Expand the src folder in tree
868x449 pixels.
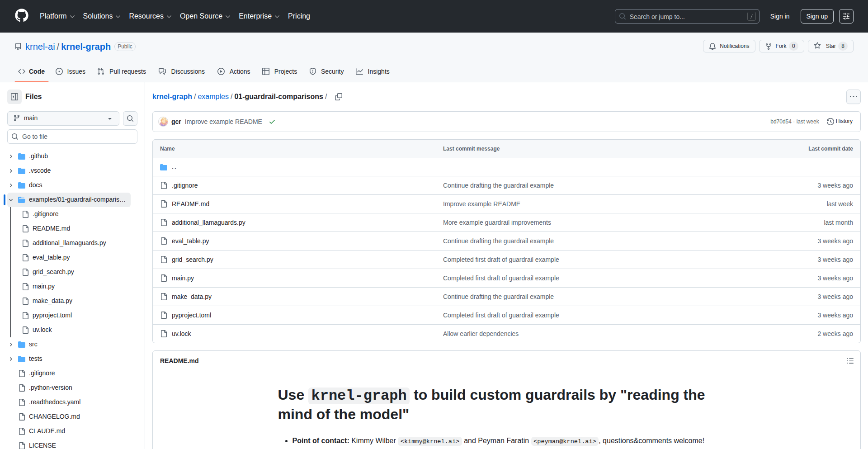click(x=11, y=345)
